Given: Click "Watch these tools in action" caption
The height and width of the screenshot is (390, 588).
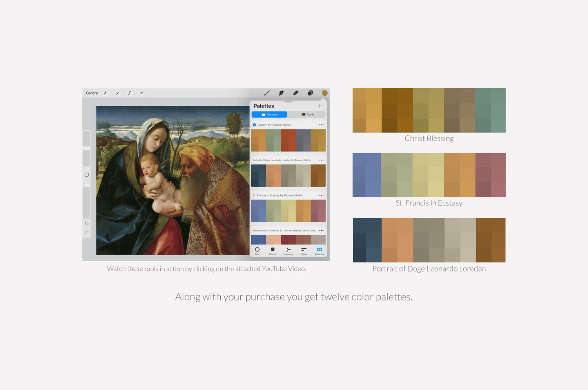Looking at the screenshot, I should (x=207, y=269).
